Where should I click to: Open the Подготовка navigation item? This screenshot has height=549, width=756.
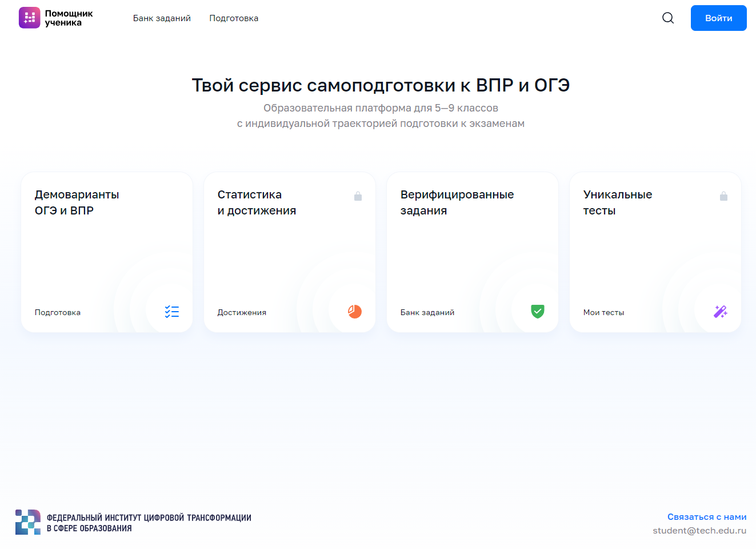tap(234, 18)
